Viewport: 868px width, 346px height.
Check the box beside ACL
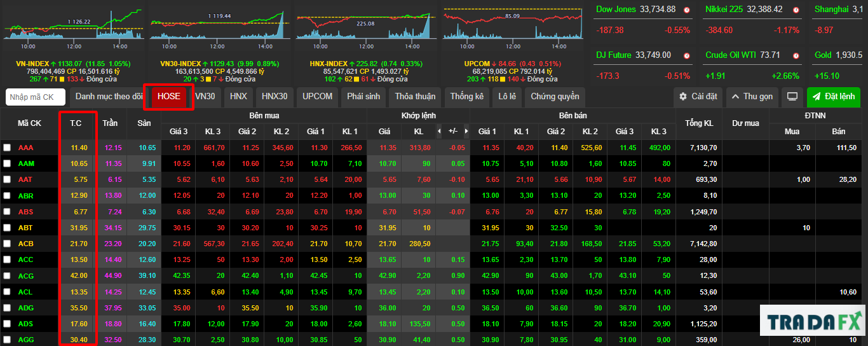point(7,291)
